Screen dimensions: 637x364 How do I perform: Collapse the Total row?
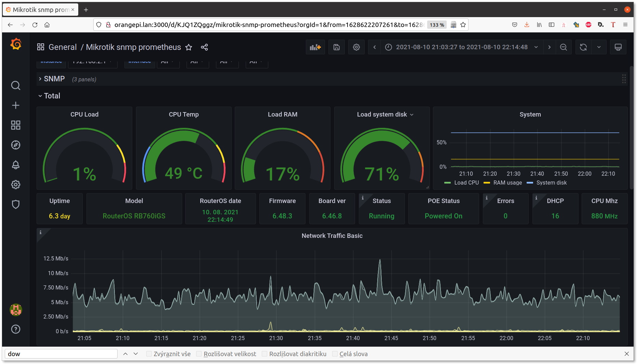click(x=52, y=96)
